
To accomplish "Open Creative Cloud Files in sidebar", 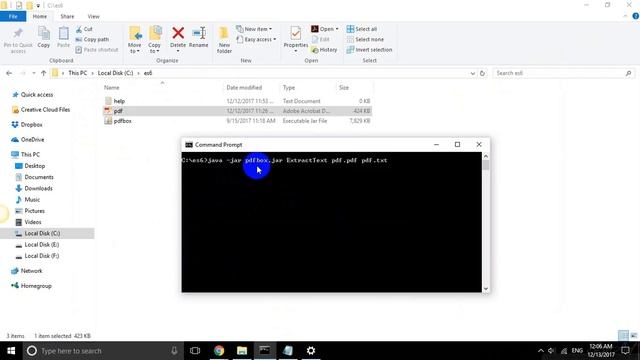I will point(45,110).
